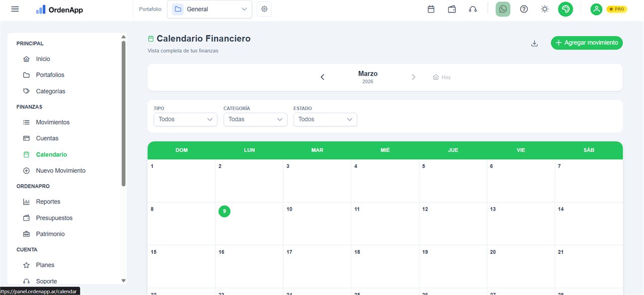Expand the Estado filter dropdown

click(x=325, y=119)
